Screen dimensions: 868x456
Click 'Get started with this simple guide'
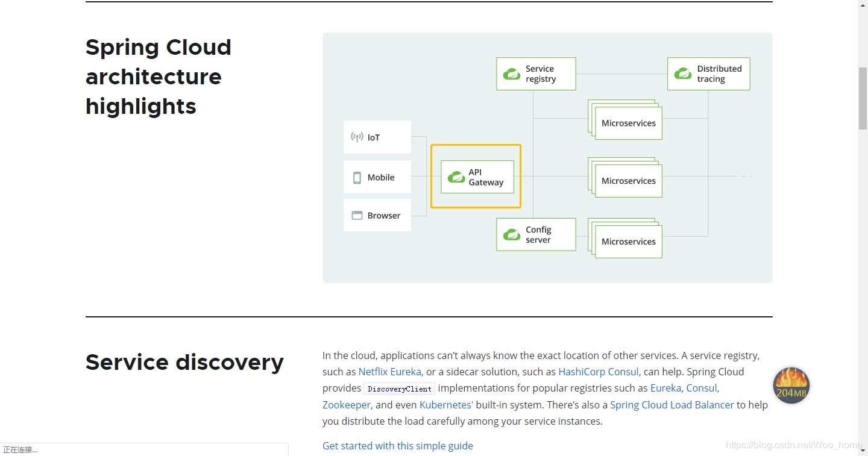[x=398, y=446]
